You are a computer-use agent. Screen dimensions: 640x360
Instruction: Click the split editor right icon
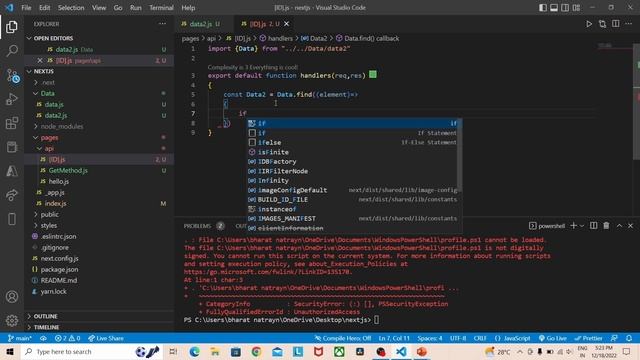(616, 24)
